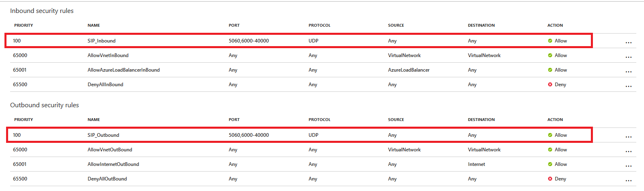Open the AllowVnetInBound inbound rule
This screenshot has width=644, height=191.
(x=323, y=55)
